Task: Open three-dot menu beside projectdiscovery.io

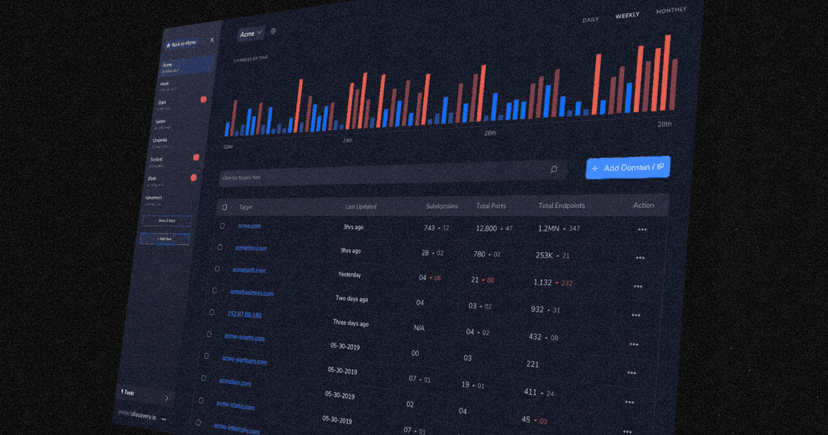Action: (x=164, y=419)
